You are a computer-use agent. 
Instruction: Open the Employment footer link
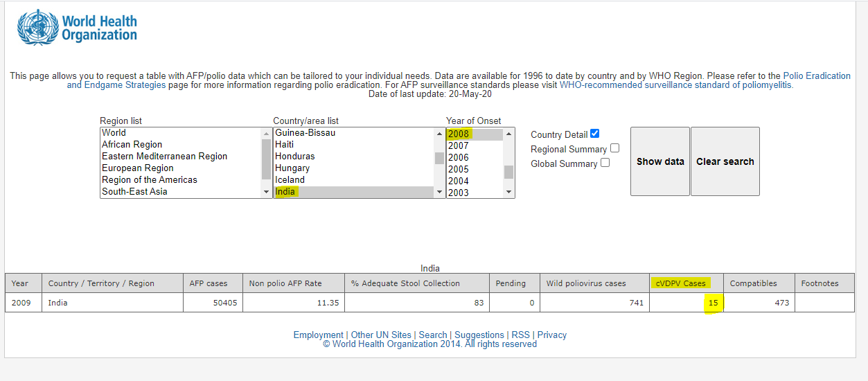pos(318,335)
